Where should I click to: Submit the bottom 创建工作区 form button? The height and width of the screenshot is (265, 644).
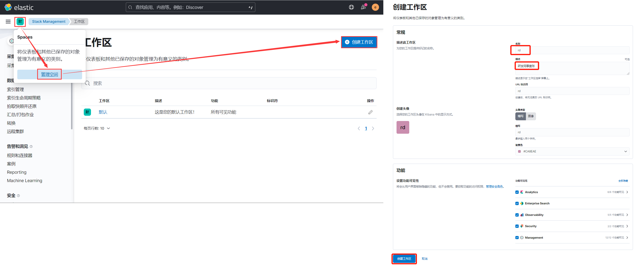(x=404, y=259)
